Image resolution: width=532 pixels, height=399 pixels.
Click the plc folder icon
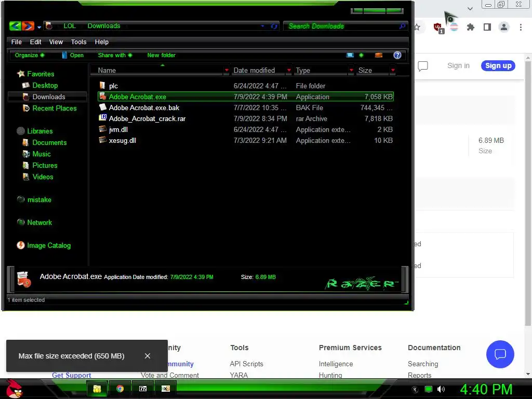102,85
